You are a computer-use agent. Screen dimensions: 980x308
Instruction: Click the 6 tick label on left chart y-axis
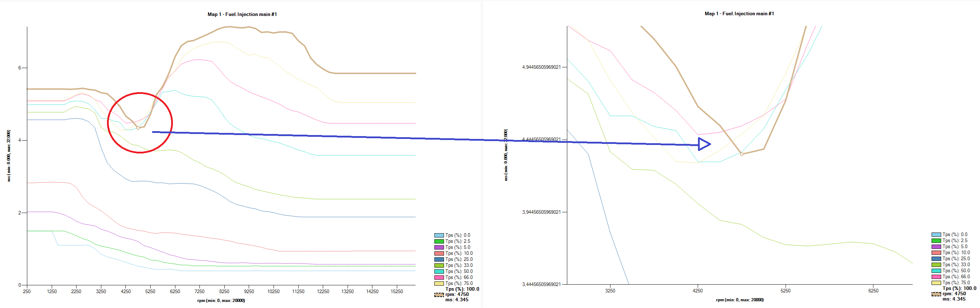click(20, 68)
